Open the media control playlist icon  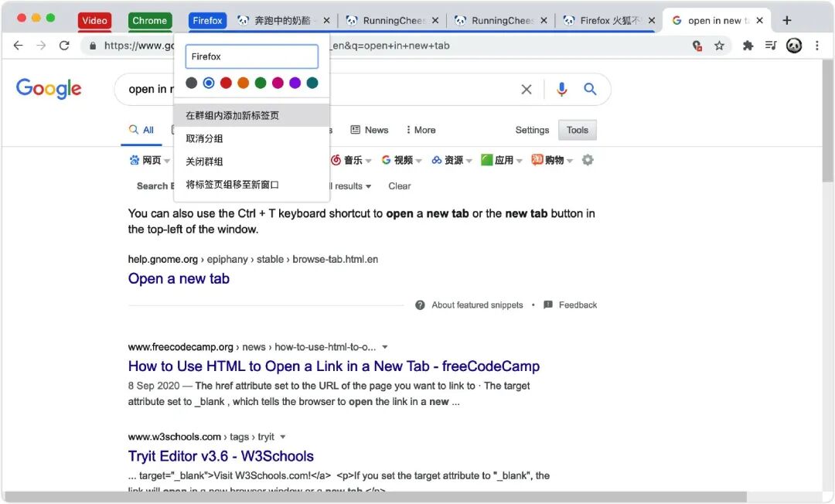pos(771,46)
